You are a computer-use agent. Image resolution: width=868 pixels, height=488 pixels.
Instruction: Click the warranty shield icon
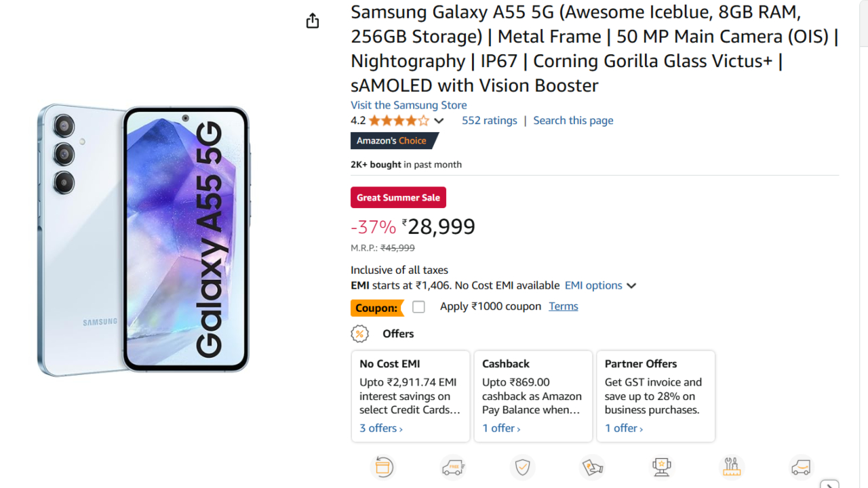522,467
